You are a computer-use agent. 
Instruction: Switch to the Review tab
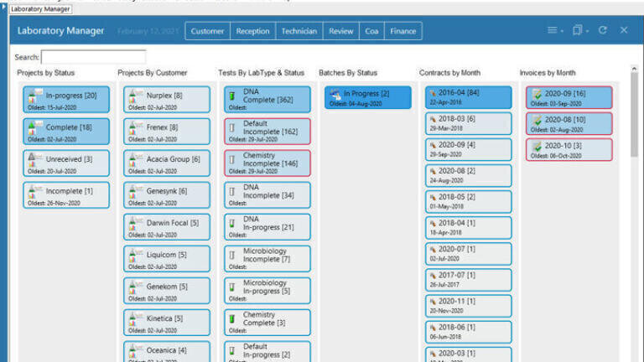(x=341, y=31)
